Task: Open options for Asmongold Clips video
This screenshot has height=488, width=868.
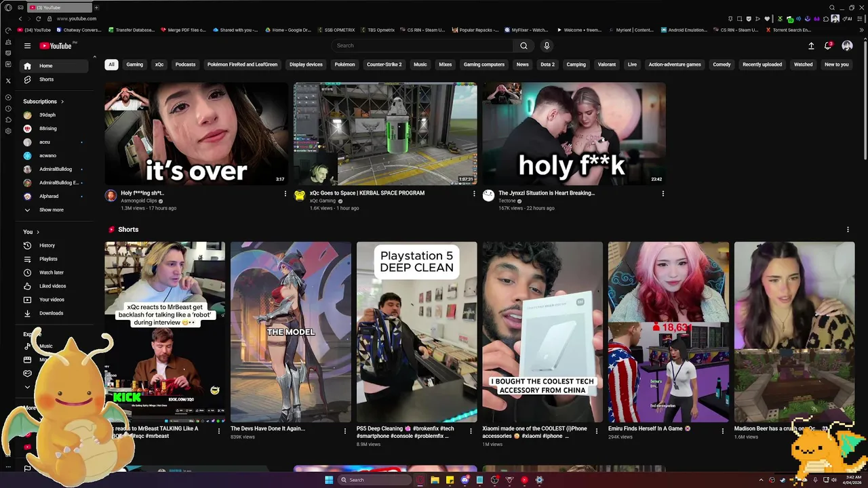Action: pyautogui.click(x=285, y=194)
